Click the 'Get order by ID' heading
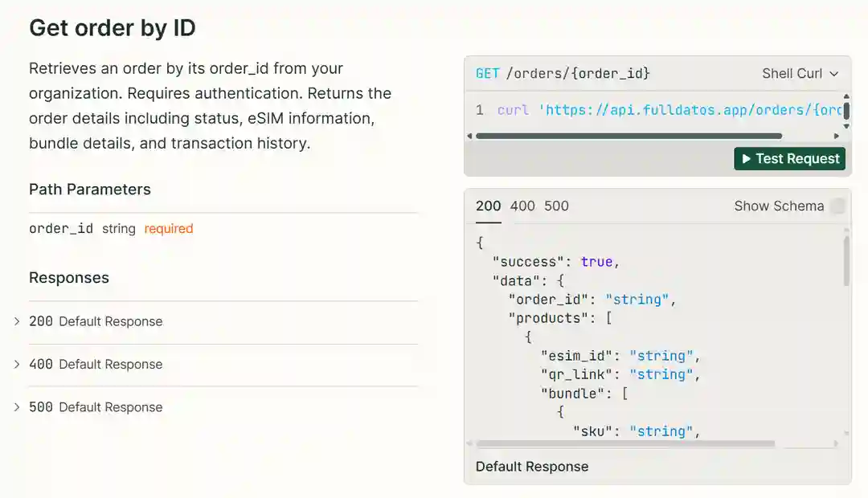 [113, 27]
